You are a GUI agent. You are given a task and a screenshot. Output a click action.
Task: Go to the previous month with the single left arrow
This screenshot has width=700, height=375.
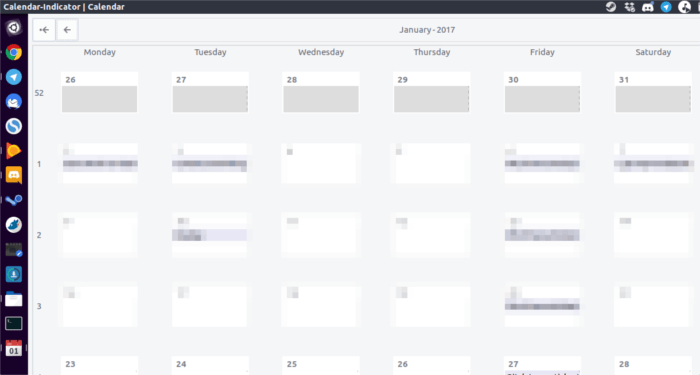pos(67,30)
